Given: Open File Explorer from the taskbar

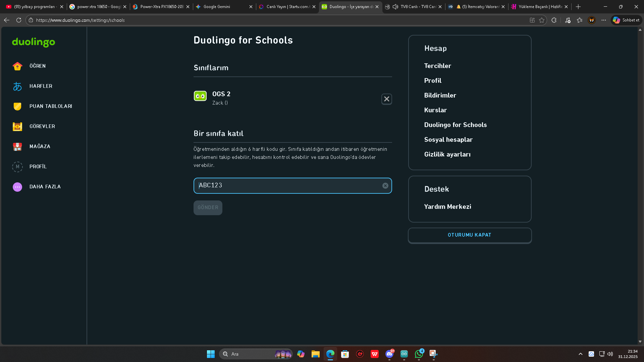Looking at the screenshot, I should point(315,354).
